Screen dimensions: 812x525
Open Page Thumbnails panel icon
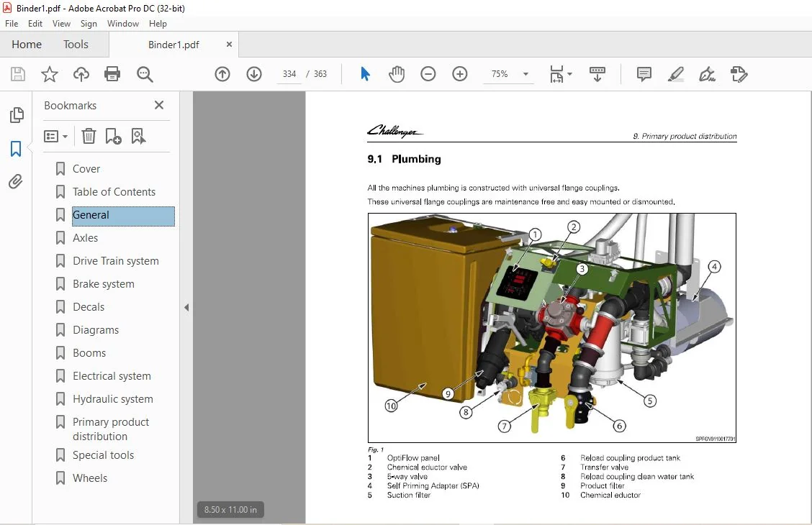tap(16, 115)
